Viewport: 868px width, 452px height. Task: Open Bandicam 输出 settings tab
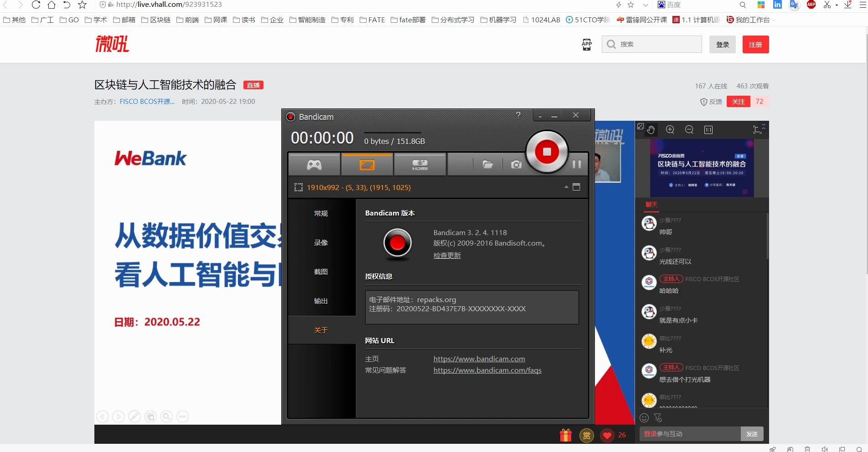point(321,301)
